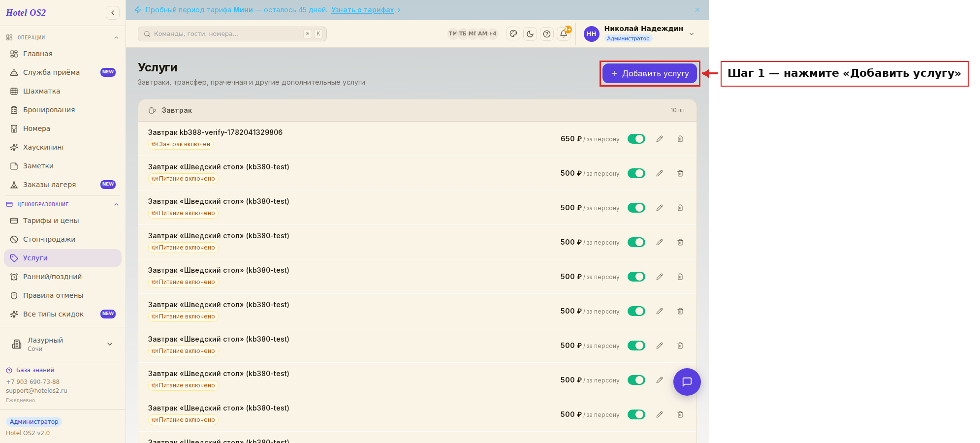The width and height of the screenshot is (980, 443).
Task: Click the НН profile avatar
Action: click(x=591, y=34)
